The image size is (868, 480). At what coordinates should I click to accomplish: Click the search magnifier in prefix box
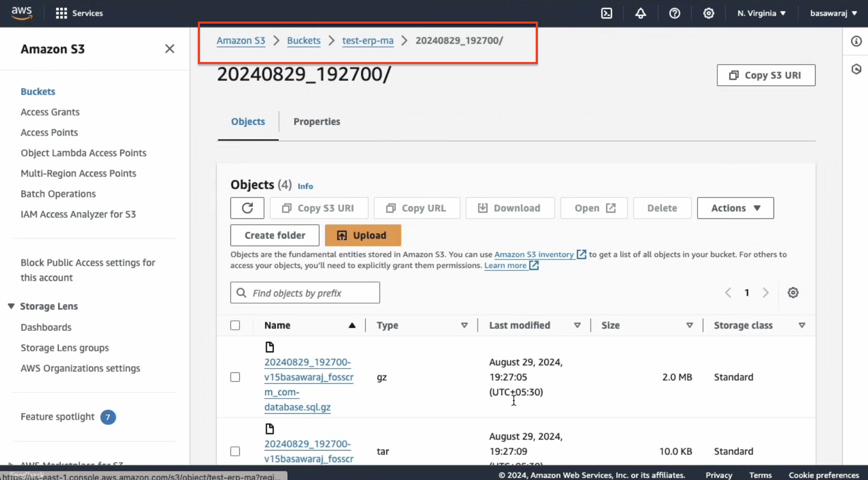click(x=241, y=293)
